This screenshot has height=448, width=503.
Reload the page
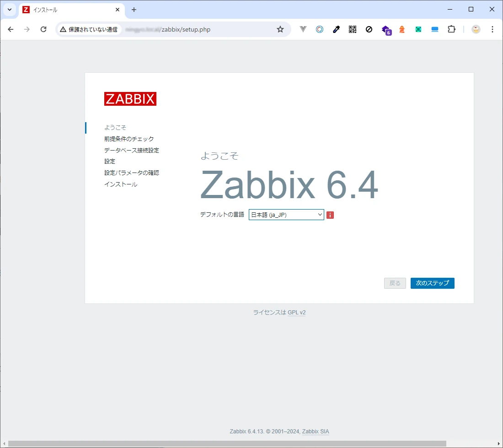click(43, 29)
